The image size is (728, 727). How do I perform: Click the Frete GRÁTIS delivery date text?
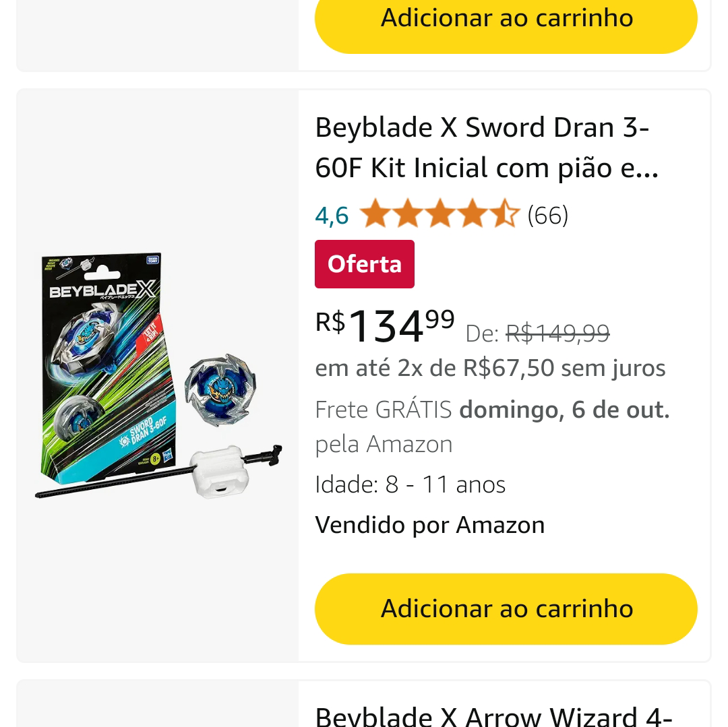(x=492, y=410)
